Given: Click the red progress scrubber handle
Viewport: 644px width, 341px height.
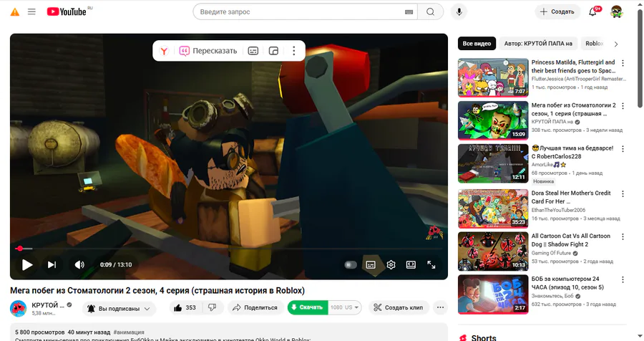Looking at the screenshot, I should [20, 249].
